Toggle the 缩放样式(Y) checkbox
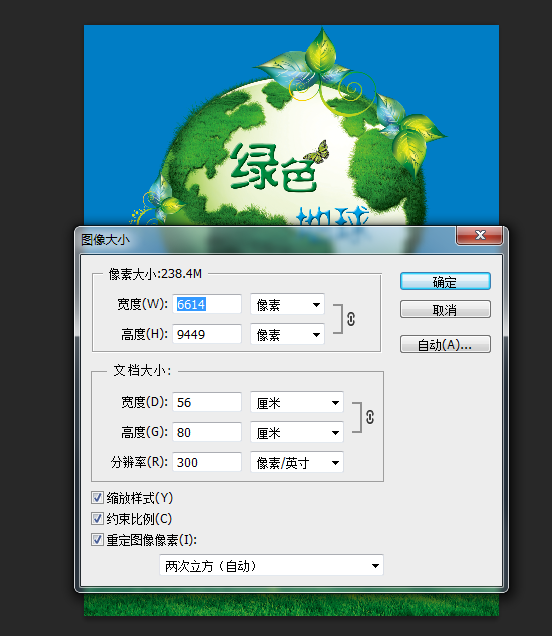 [x=97, y=498]
